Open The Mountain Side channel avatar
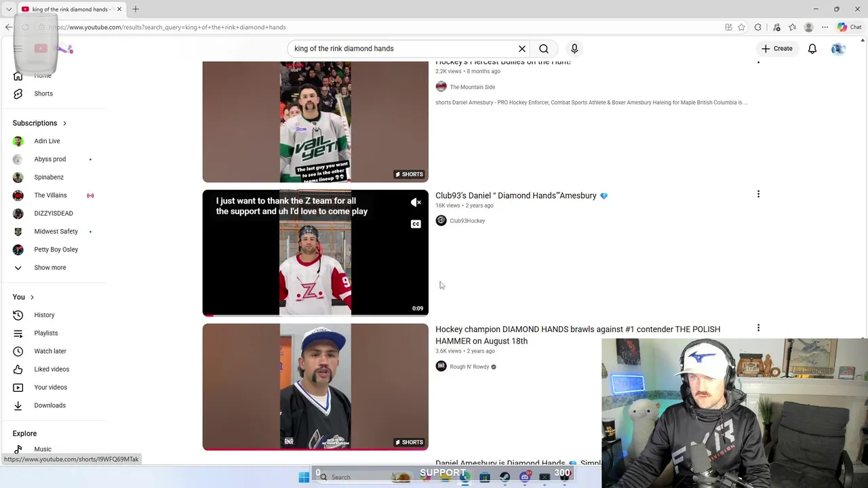Viewport: 868px width, 488px height. click(x=441, y=86)
